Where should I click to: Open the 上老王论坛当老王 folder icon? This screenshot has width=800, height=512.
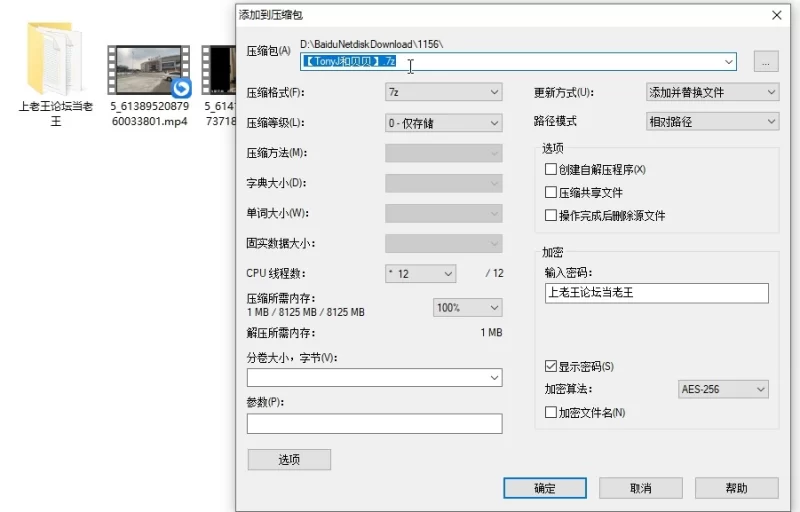point(56,60)
